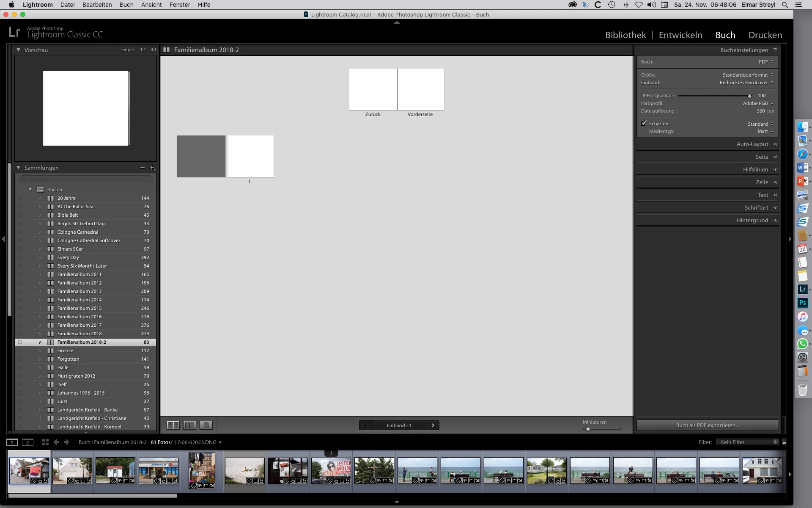This screenshot has width=812, height=508.
Task: Switch to single page view icon
Action: [206, 425]
